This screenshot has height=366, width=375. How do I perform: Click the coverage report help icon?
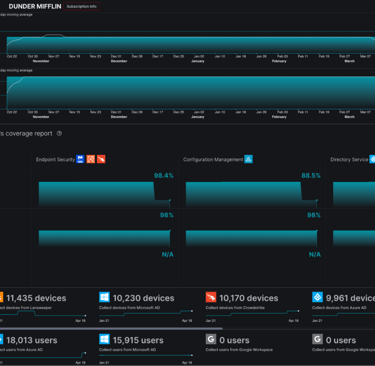pos(59,133)
